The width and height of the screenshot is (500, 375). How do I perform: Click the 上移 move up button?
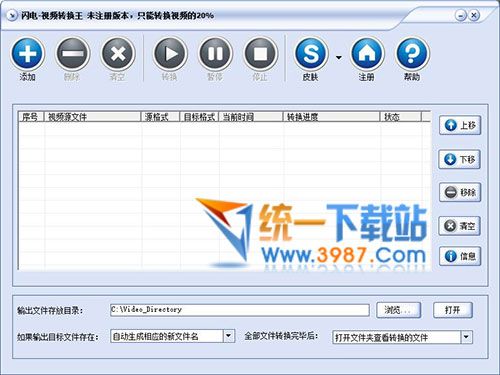(460, 125)
